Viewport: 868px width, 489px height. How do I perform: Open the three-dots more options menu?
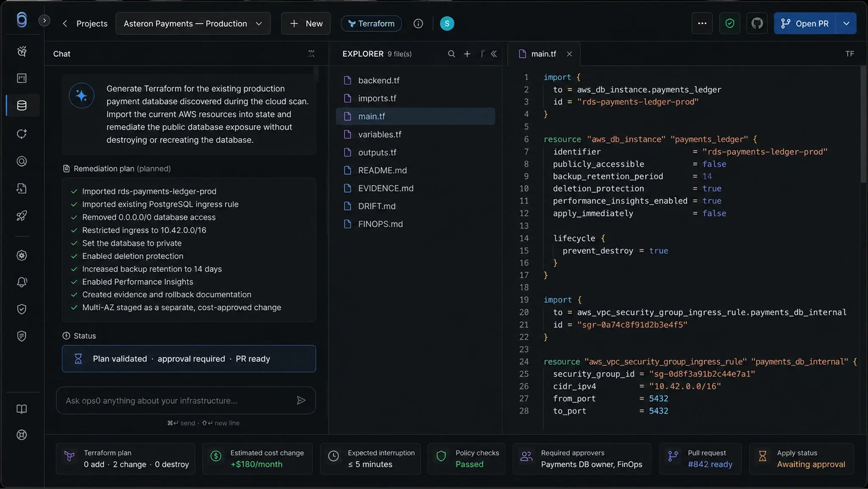click(x=702, y=23)
